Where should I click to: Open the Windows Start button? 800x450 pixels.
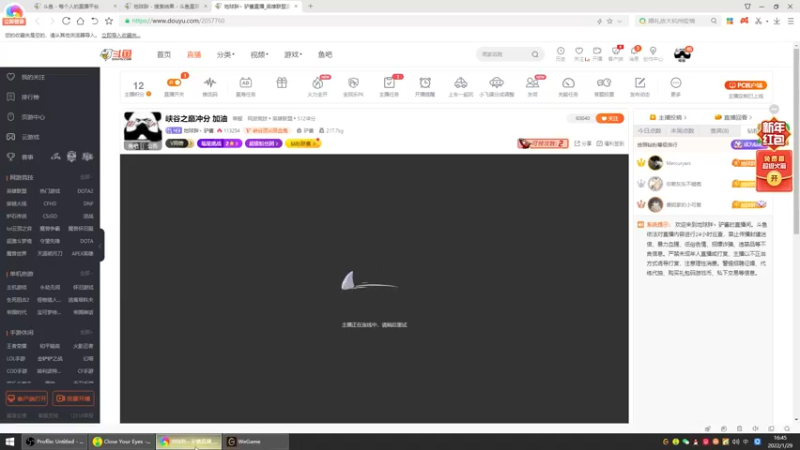10,441
